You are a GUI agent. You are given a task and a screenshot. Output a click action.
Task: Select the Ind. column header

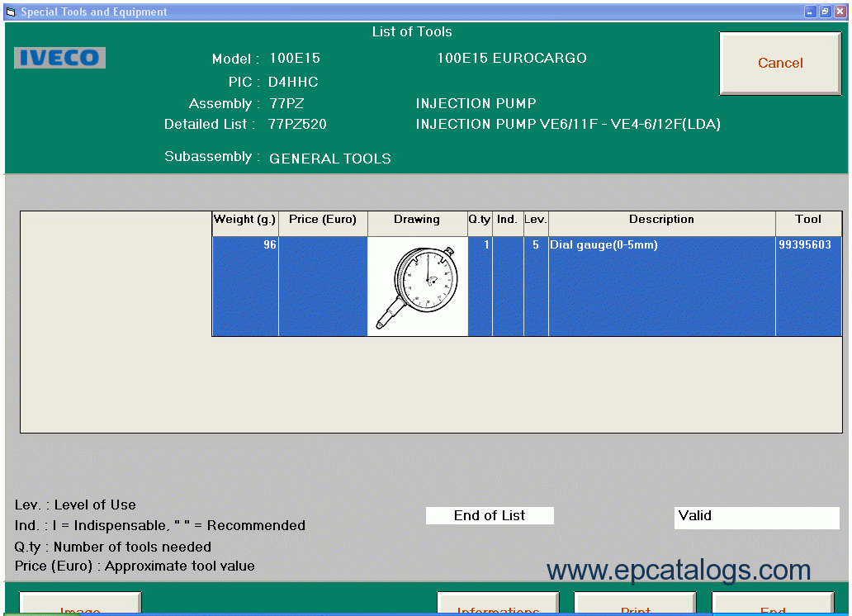508,224
